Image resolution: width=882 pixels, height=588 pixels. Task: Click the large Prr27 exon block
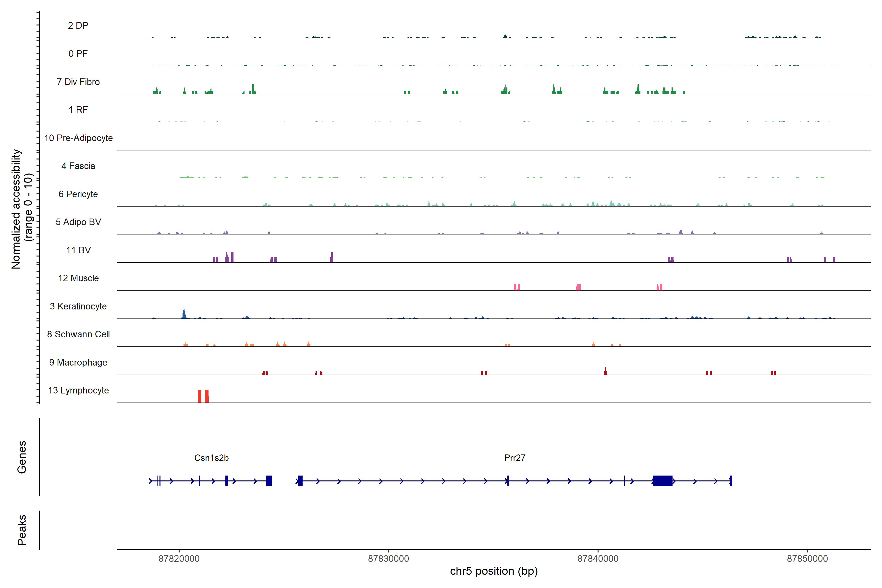[662, 481]
